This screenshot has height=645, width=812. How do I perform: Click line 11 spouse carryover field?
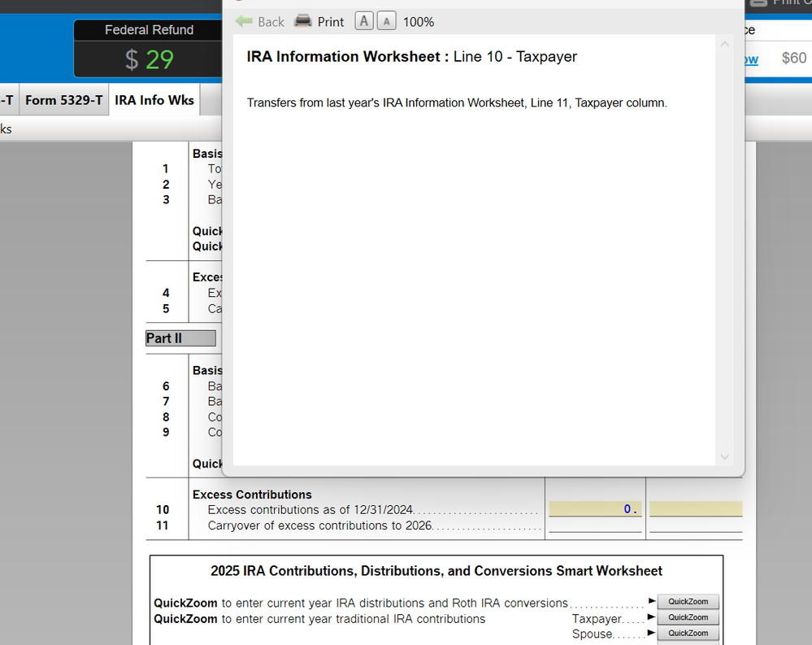point(696,525)
